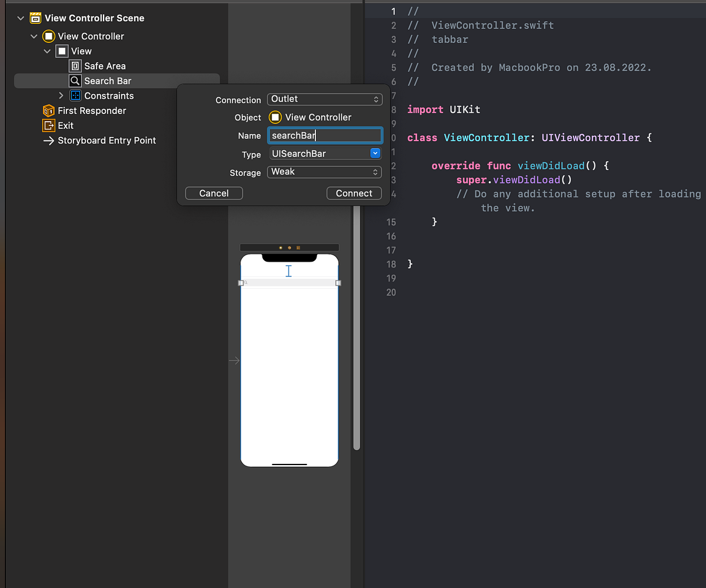Collapse the View disclosure chevron

tap(47, 51)
